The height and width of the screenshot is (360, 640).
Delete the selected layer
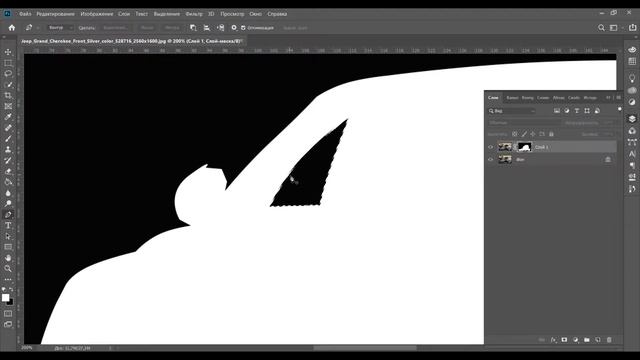click(x=609, y=340)
